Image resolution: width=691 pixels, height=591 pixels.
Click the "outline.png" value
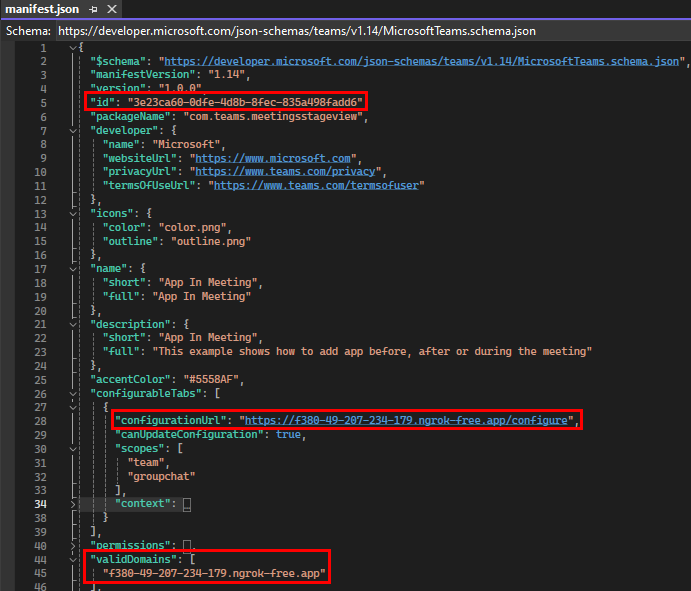click(x=211, y=241)
